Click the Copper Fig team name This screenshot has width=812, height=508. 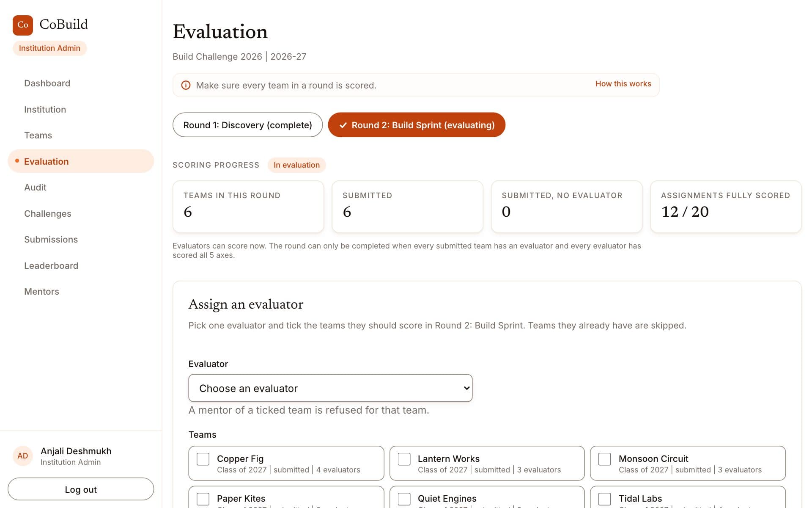point(240,459)
